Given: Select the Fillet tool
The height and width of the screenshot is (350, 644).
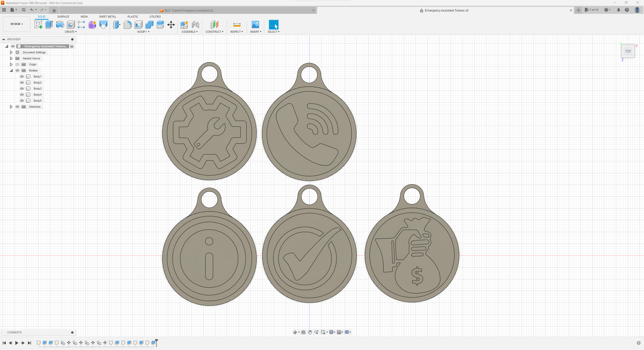Looking at the screenshot, I should pos(128,25).
